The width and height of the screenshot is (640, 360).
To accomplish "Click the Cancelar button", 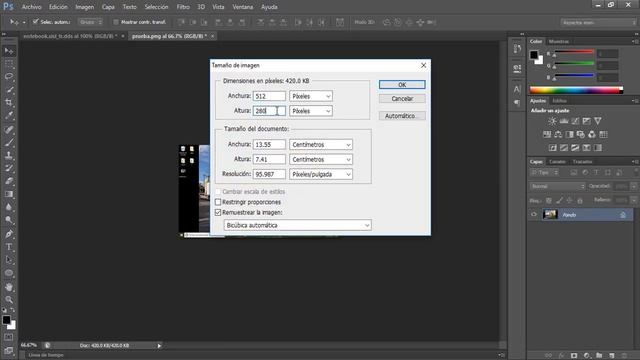I will tap(402, 99).
